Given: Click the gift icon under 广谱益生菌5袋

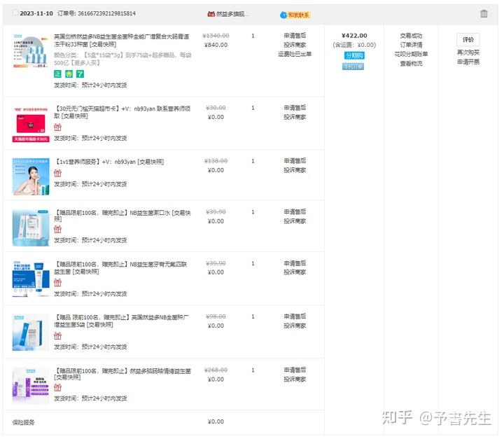Looking at the screenshot, I should [57, 336].
